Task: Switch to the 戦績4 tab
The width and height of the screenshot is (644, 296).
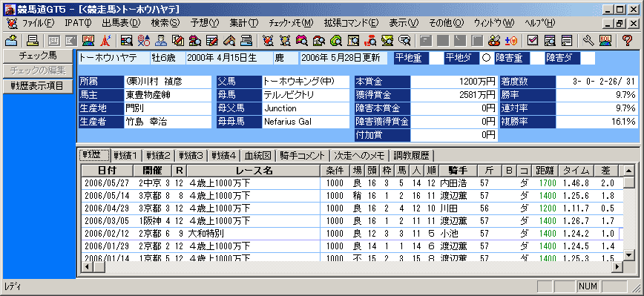Action: (224, 156)
